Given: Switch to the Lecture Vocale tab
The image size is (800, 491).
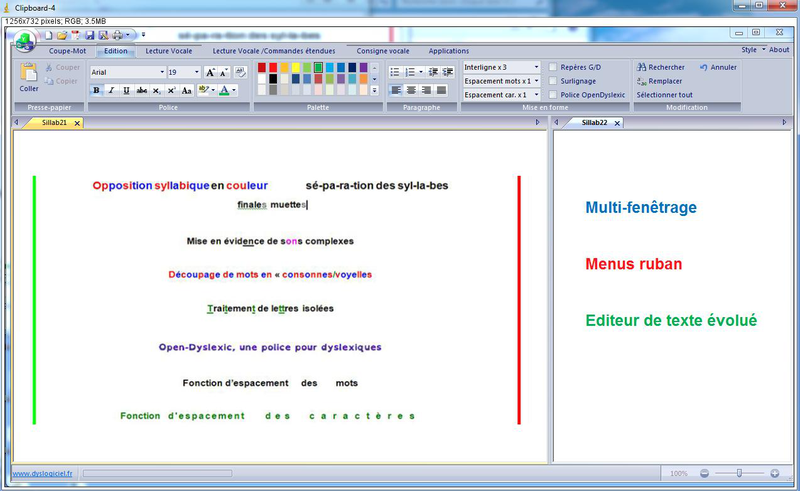Looking at the screenshot, I should [168, 50].
